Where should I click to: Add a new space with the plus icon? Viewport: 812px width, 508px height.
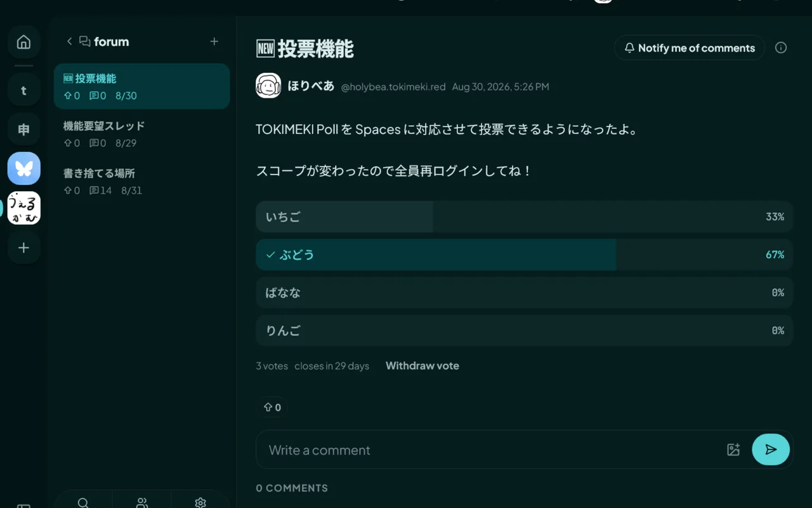click(x=23, y=248)
